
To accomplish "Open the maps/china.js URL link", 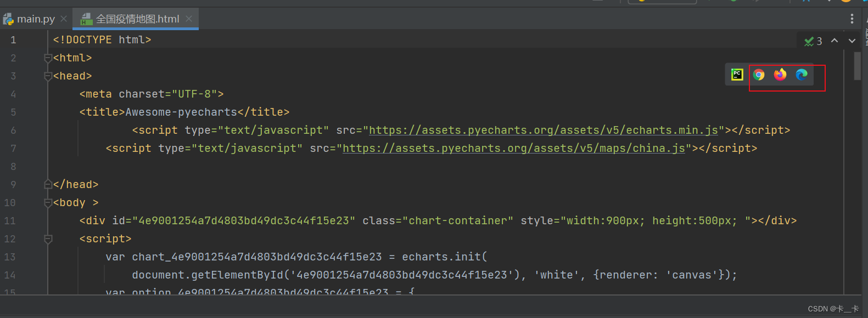I will click(x=514, y=149).
